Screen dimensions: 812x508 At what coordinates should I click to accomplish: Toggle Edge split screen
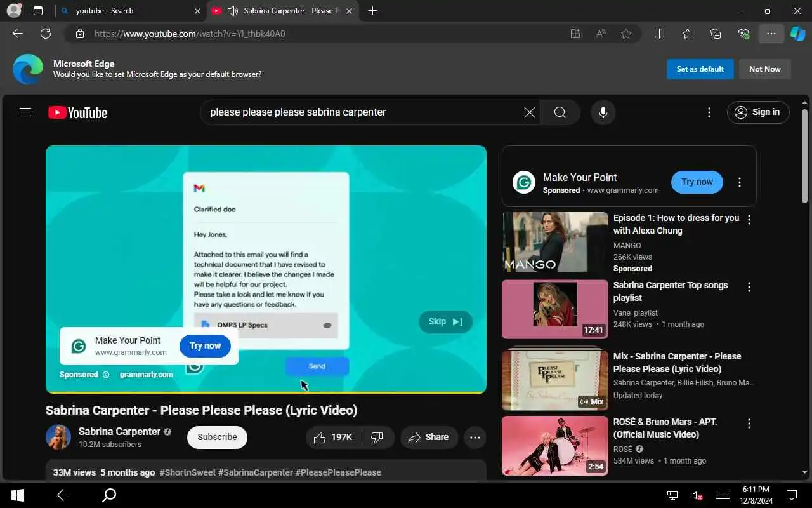pos(659,34)
